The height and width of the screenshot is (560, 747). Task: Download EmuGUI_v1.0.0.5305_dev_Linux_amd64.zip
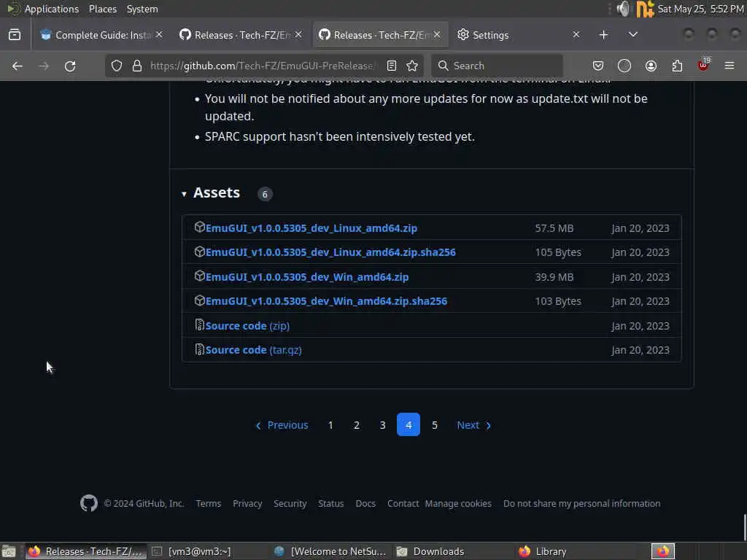(311, 228)
